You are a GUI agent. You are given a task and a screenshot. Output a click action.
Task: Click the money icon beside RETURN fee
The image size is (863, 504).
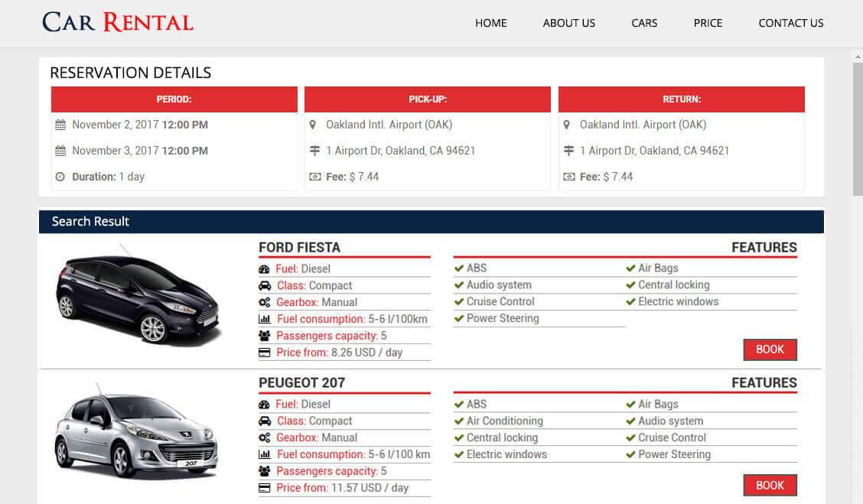[569, 177]
